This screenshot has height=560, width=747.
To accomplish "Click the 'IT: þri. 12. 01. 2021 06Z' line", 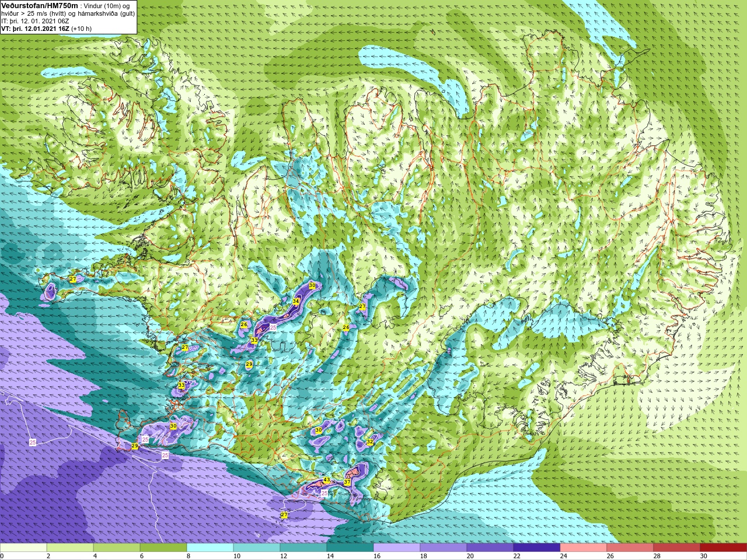I will [36, 21].
